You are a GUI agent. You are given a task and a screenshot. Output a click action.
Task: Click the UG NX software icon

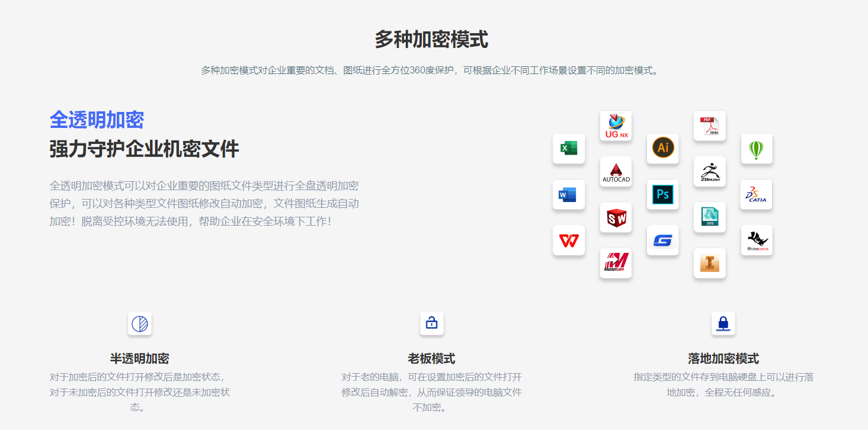click(x=616, y=126)
